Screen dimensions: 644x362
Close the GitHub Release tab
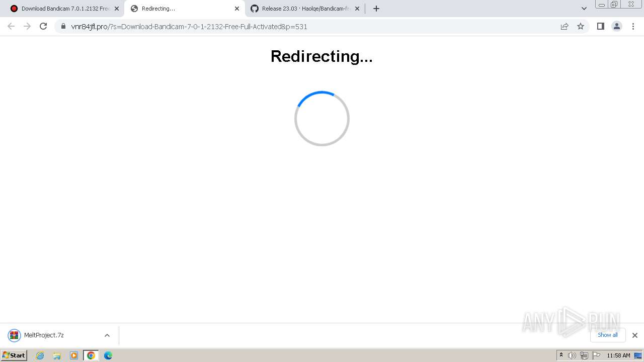click(357, 9)
